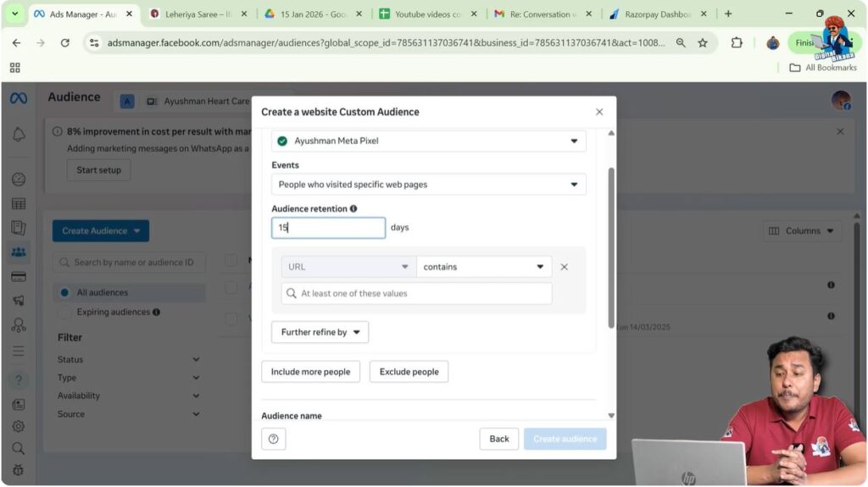868x487 pixels.
Task: Open the Ayushman Meta Pixel source dropdown
Action: point(428,141)
